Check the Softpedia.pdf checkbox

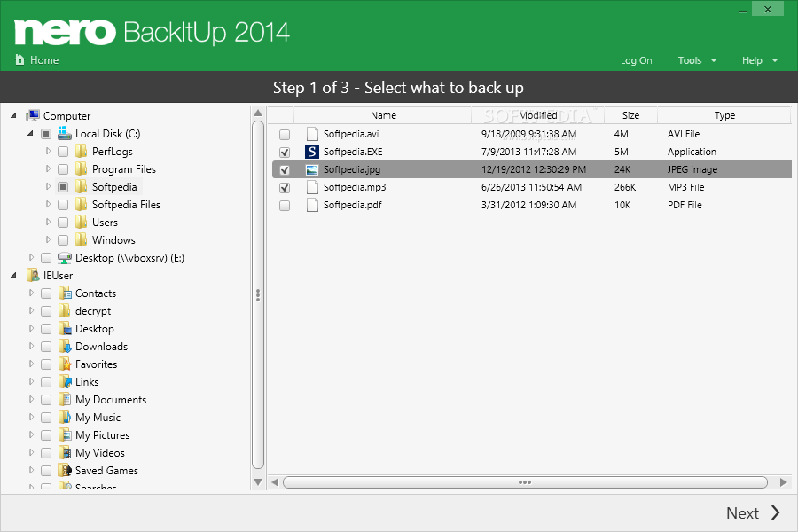[285, 206]
